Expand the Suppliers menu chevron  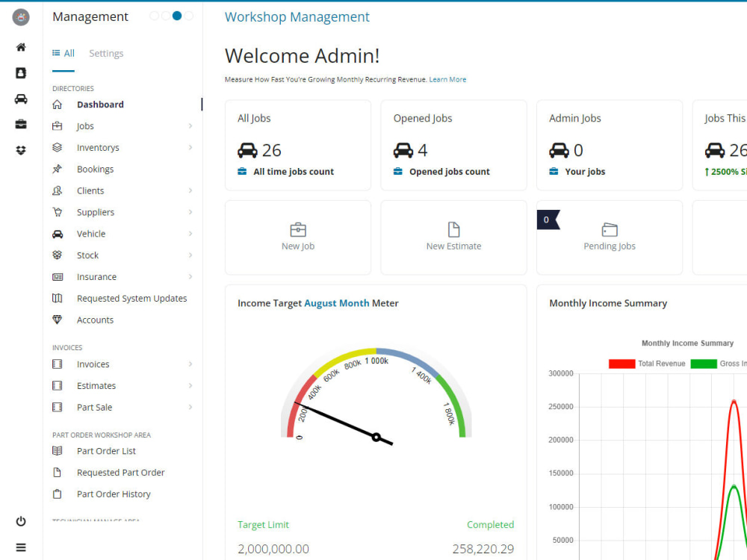click(x=190, y=212)
